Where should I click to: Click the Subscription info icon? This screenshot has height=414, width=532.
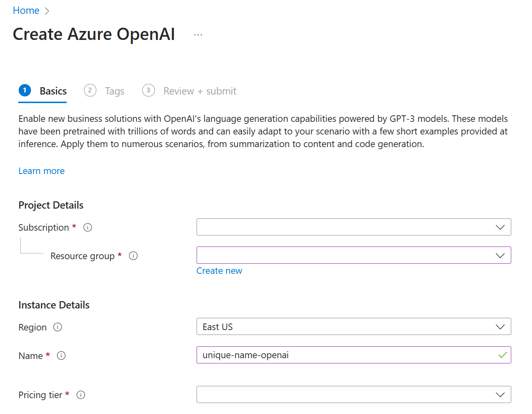click(x=88, y=227)
